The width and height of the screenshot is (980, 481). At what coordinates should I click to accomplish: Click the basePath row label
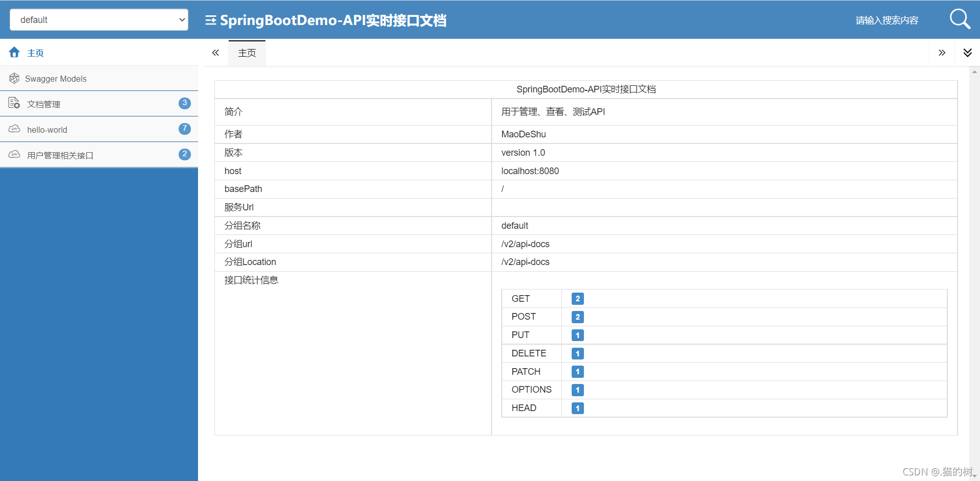tap(243, 189)
